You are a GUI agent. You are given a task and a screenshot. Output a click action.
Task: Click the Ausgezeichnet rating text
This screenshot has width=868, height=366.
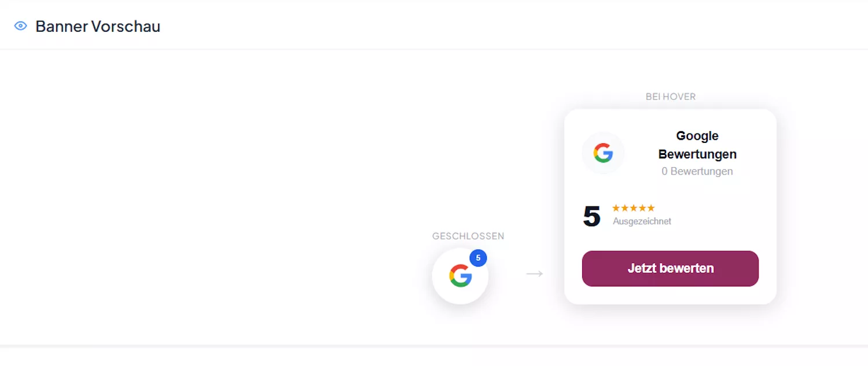click(x=642, y=221)
